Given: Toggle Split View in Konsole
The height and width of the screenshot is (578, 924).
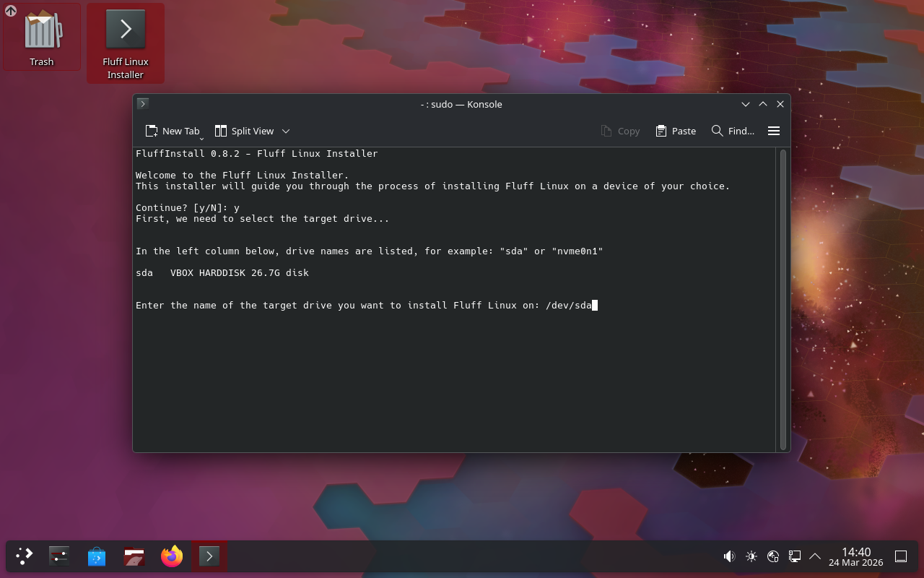Looking at the screenshot, I should point(244,131).
